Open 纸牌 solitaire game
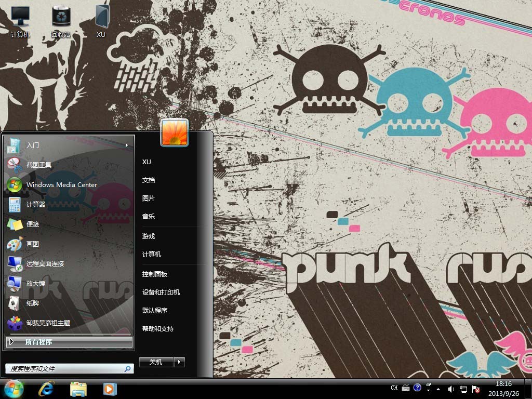 33,303
